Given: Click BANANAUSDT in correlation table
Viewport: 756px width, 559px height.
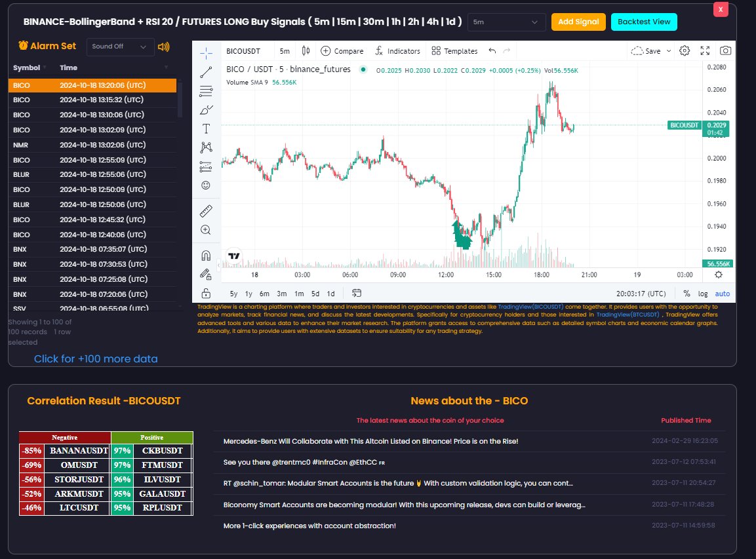Looking at the screenshot, I should [79, 451].
